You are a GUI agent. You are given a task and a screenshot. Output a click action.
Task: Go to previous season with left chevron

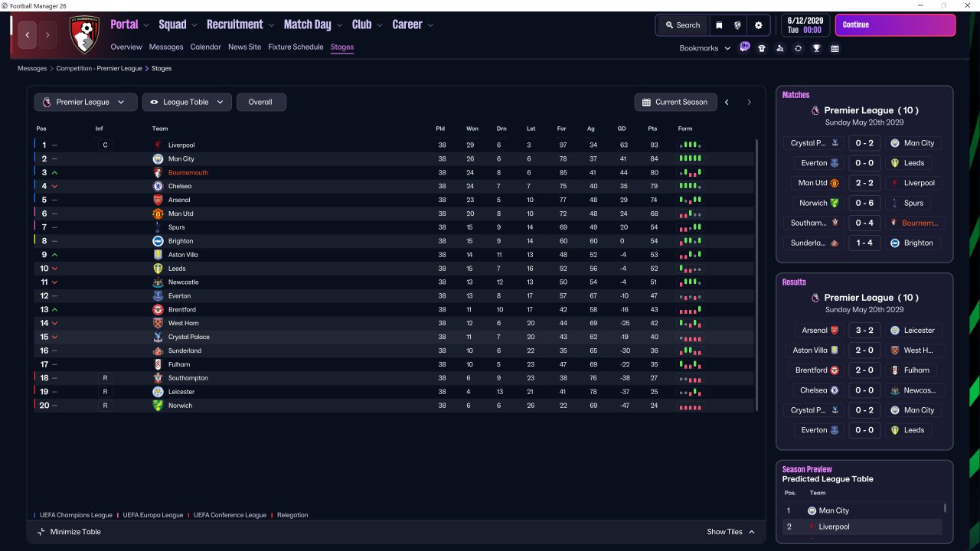pos(727,102)
